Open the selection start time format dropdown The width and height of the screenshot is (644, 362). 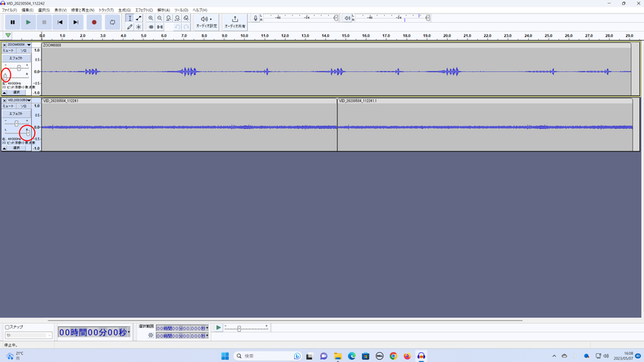pos(207,329)
